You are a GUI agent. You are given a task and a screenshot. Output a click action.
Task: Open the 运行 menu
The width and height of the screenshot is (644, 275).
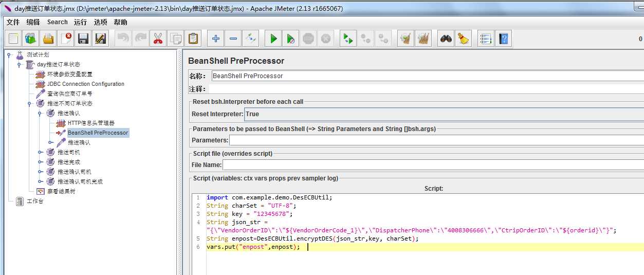click(x=80, y=22)
